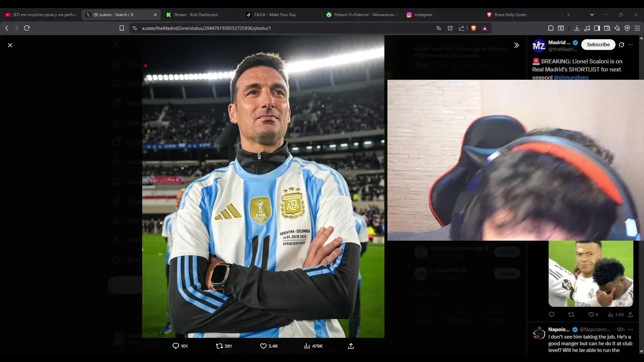Open Grok explain icon beside Subscribe

[x=621, y=45]
